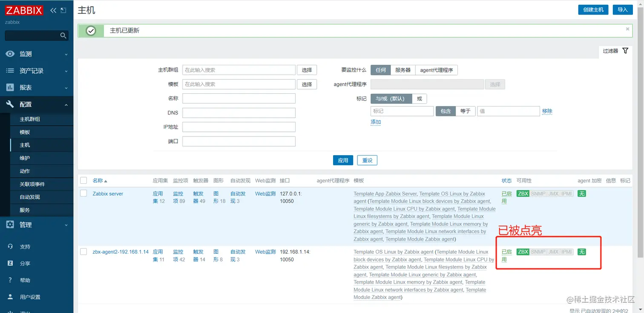This screenshot has height=313, width=644.
Task: Click the Z share icon for 分享
Action: (10, 264)
